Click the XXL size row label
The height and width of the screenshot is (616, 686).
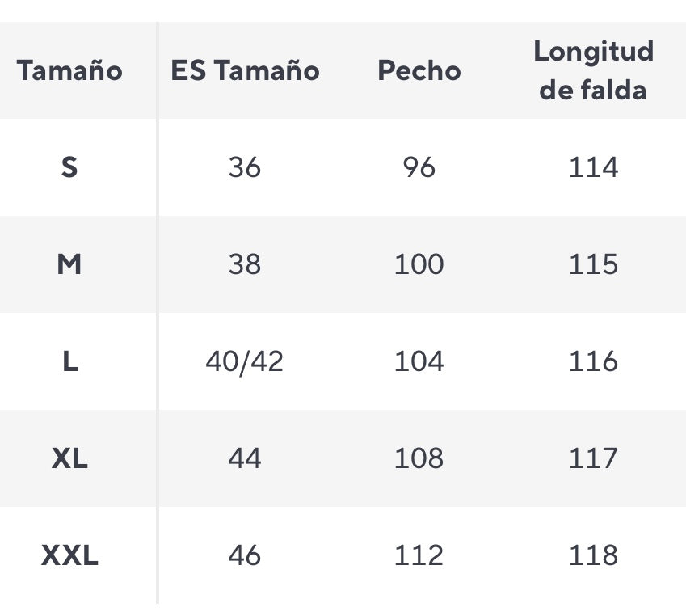69,555
